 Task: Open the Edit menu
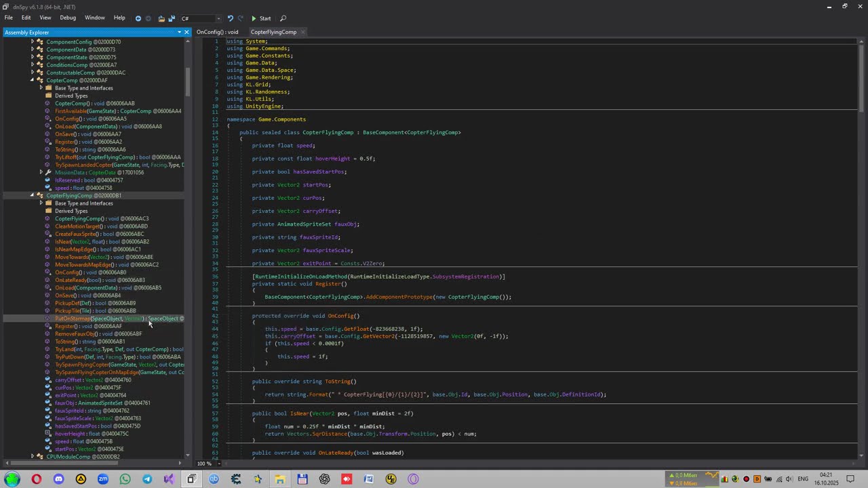click(x=26, y=18)
